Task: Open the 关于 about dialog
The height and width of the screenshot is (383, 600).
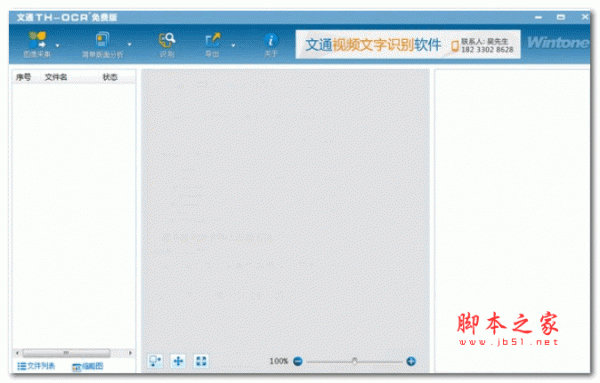Action: 271,45
